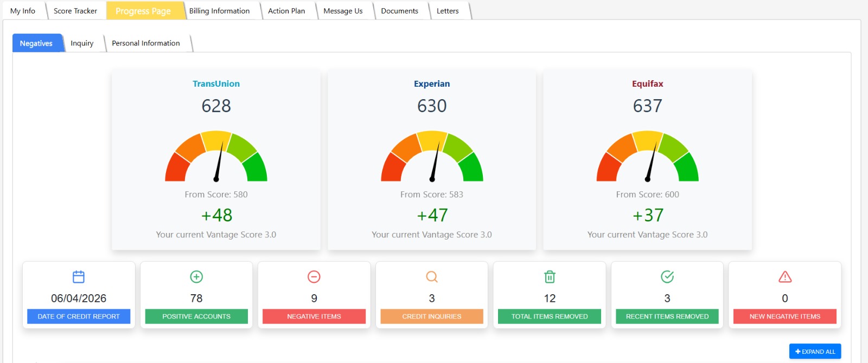
Task: Click the 06/04/2026 report date
Action: pos(79,299)
